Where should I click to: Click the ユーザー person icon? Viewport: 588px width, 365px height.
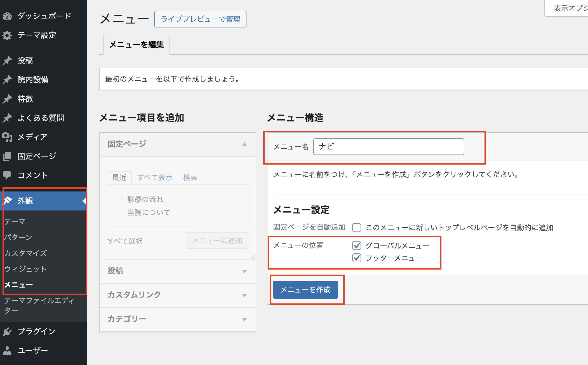tap(7, 350)
